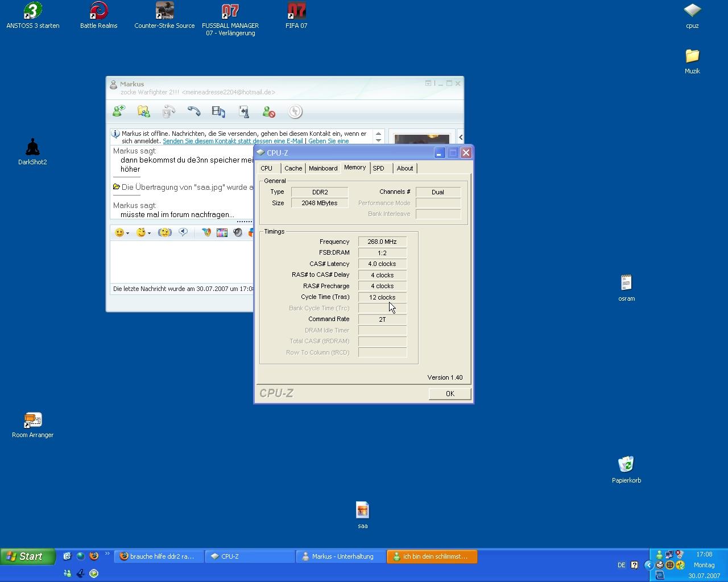Viewport: 728px width, 582px height.
Task: Click the DE language indicator
Action: click(x=621, y=565)
